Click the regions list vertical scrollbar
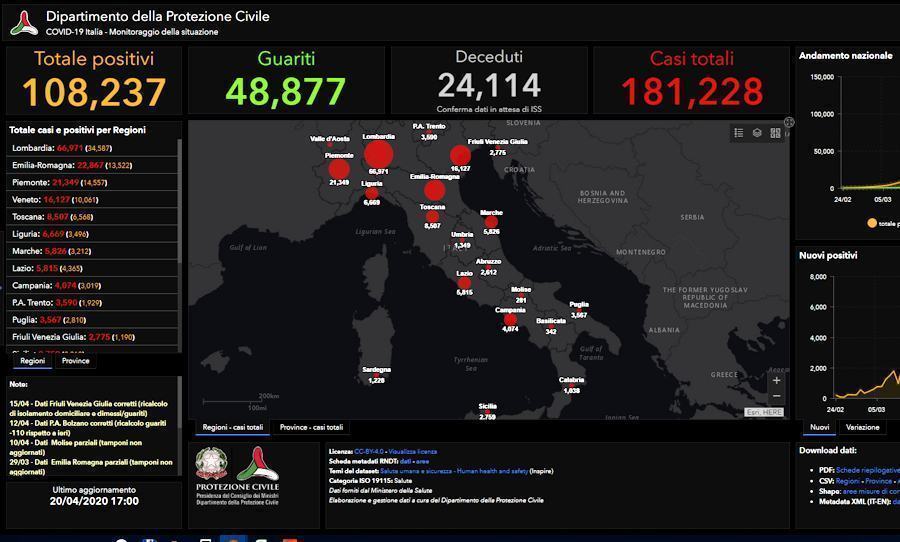This screenshot has height=542, width=900. [180, 240]
